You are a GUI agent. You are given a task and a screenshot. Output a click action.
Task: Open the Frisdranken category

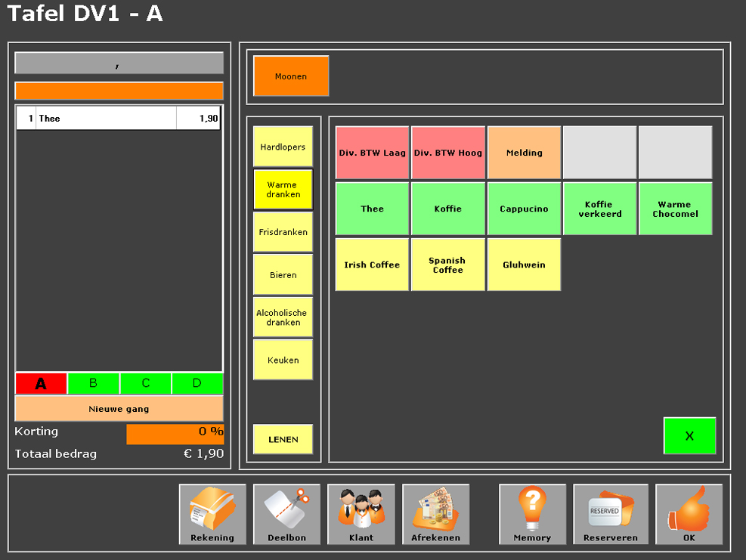[x=283, y=232]
